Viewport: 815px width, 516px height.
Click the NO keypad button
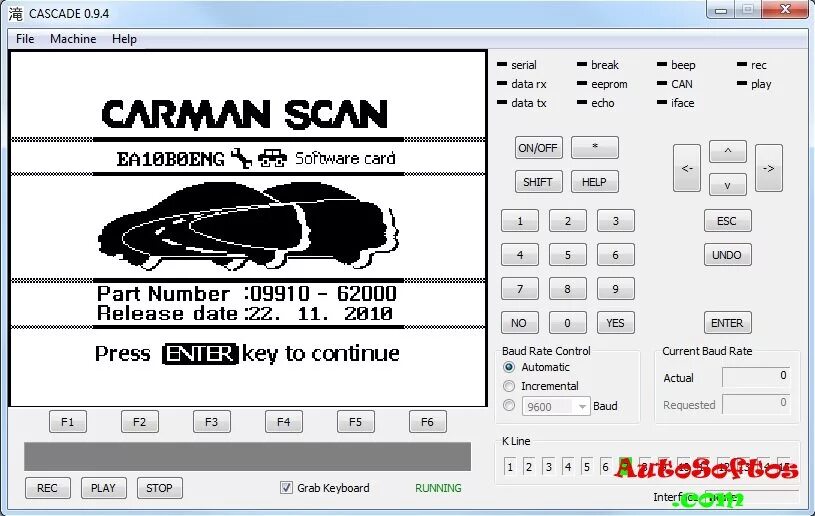520,323
